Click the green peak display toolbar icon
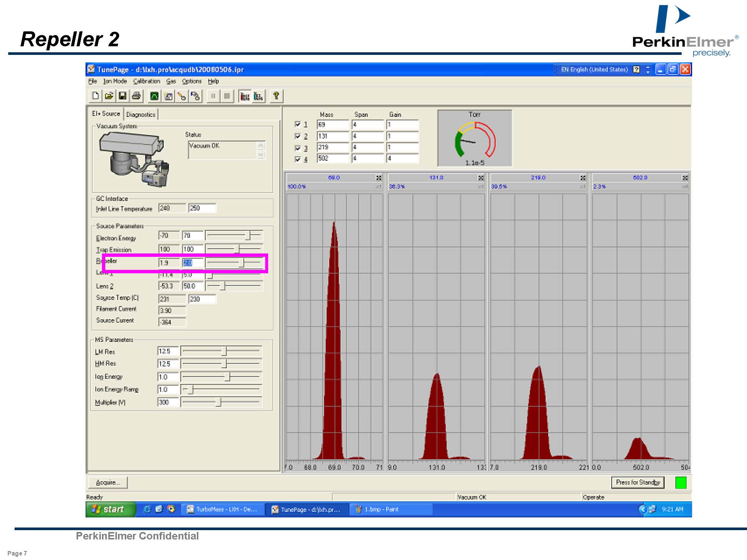This screenshot has height=560, width=747. [154, 96]
